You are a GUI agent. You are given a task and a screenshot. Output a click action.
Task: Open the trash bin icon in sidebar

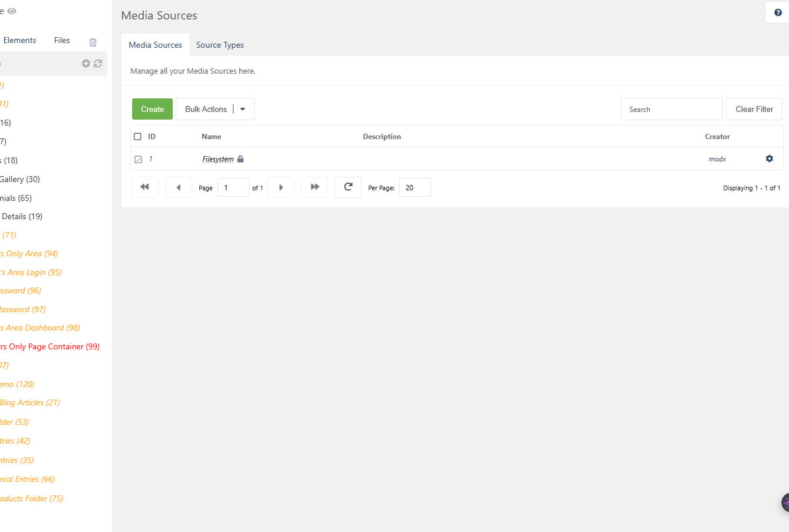coord(93,42)
